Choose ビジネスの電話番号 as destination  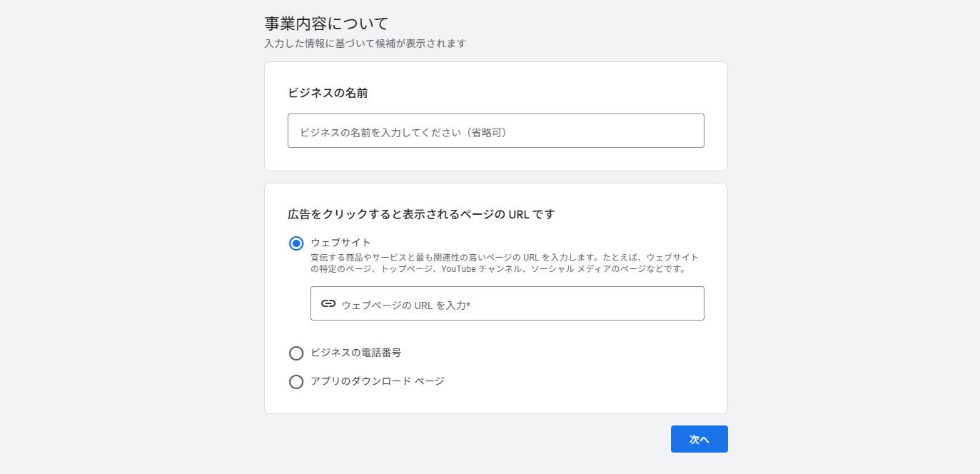[296, 353]
